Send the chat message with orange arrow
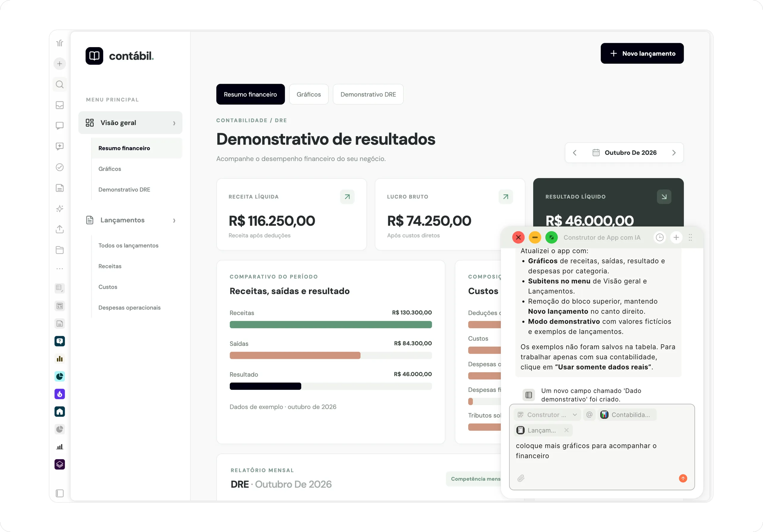 [x=683, y=478]
